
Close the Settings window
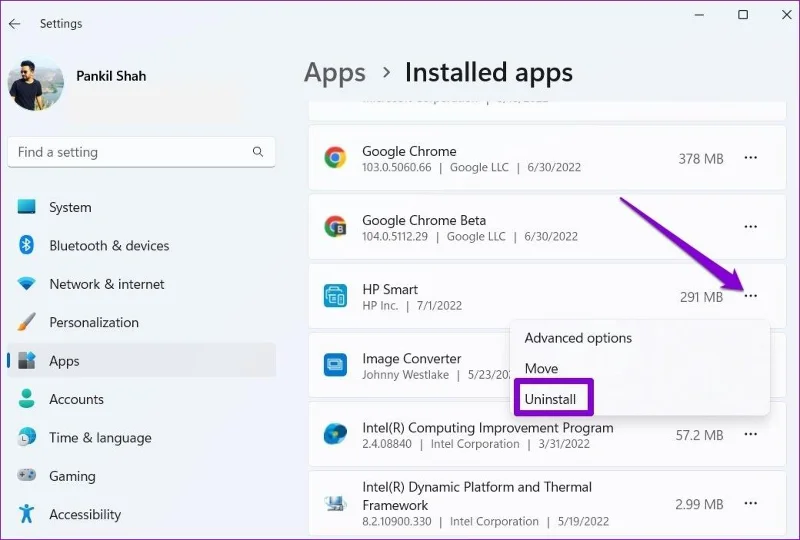coord(787,15)
